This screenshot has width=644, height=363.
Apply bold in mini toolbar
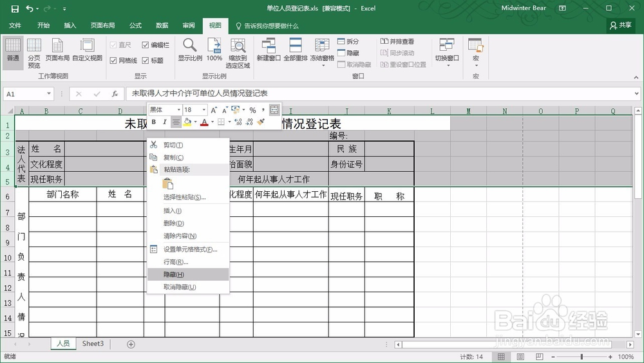tap(154, 122)
